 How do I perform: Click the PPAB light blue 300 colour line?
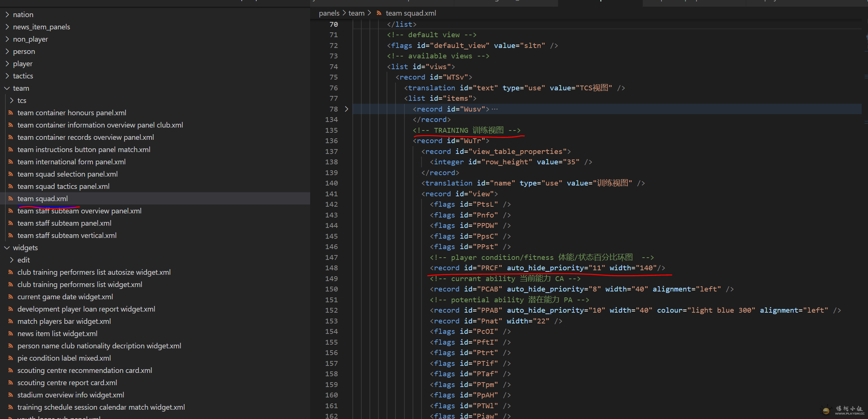pyautogui.click(x=635, y=310)
